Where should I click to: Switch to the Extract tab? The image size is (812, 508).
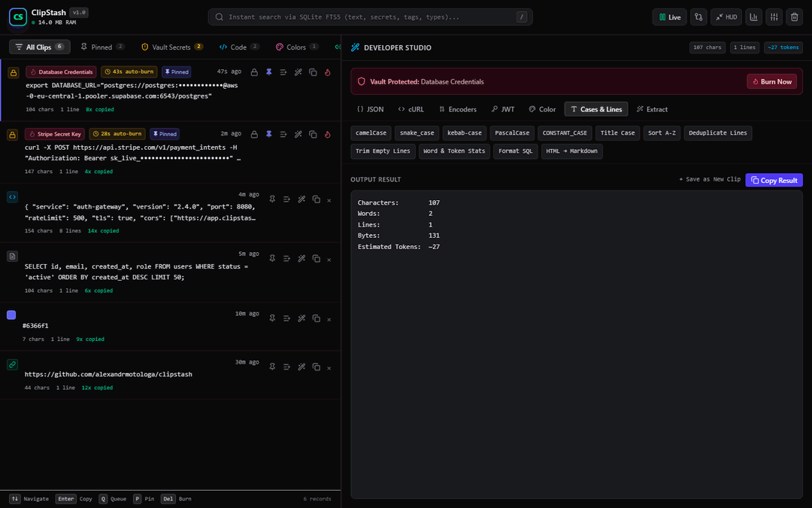(652, 109)
